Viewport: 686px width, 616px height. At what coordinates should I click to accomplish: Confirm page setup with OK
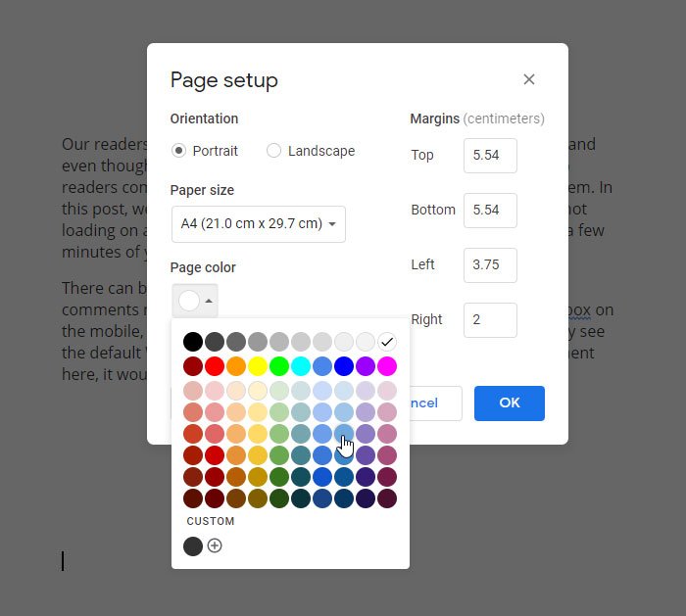(509, 403)
